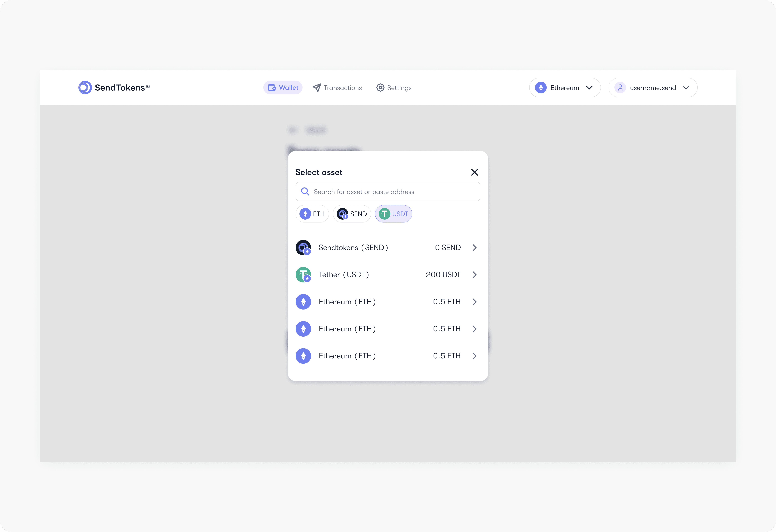The height and width of the screenshot is (532, 776).
Task: Toggle the SEND filter chip
Action: pos(352,214)
